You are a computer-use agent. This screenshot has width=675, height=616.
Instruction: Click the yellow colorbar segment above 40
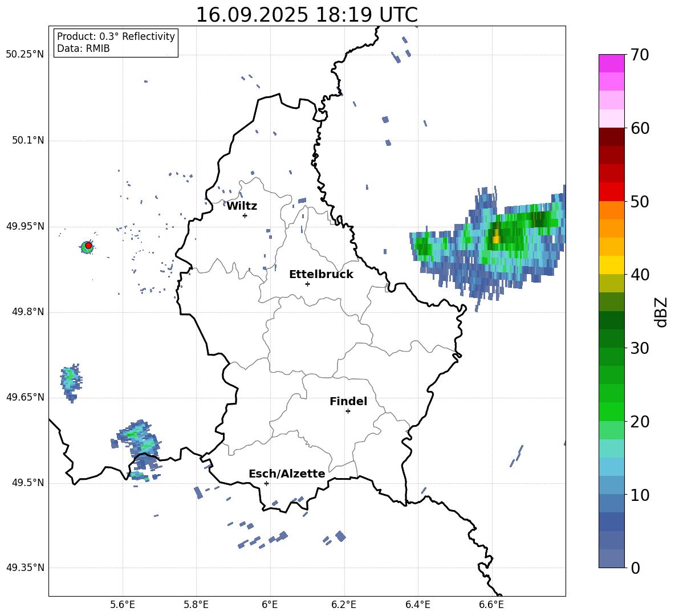pyautogui.click(x=611, y=265)
